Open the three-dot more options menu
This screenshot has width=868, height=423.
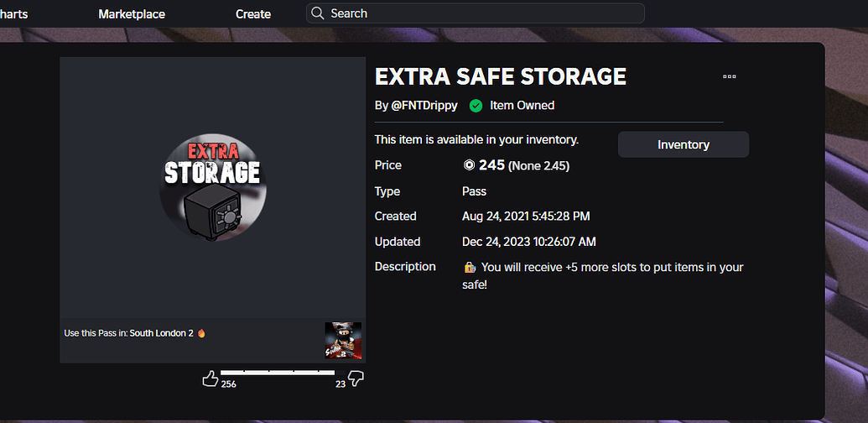pyautogui.click(x=730, y=77)
